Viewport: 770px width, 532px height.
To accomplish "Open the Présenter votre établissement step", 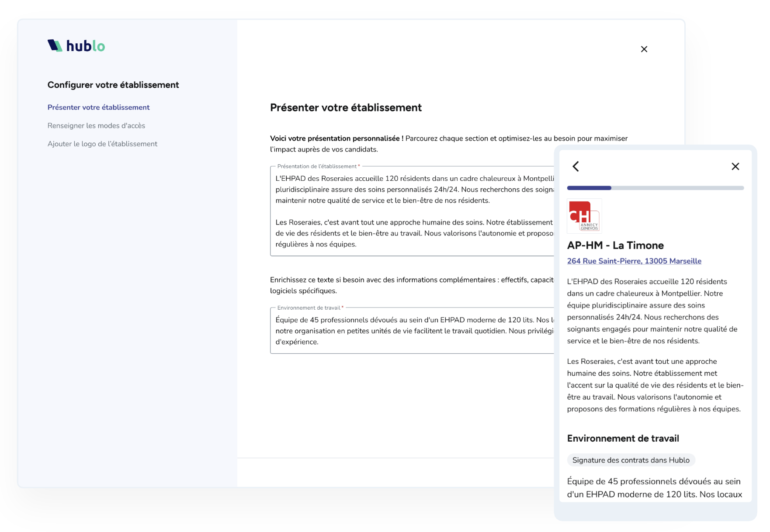I will pos(98,107).
